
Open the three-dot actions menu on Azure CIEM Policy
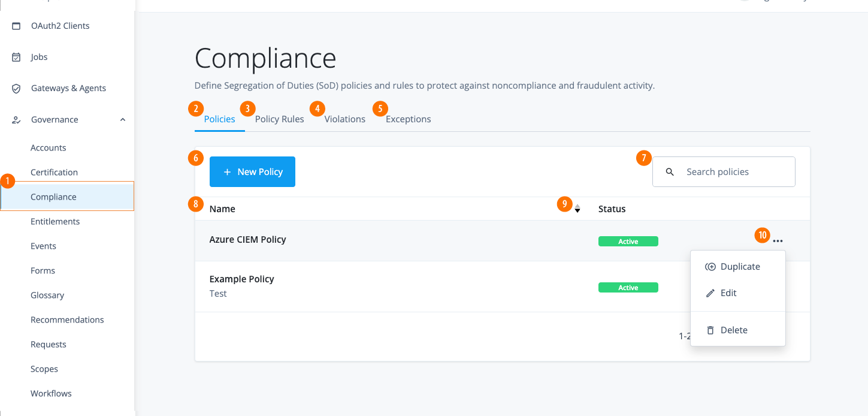pos(778,240)
